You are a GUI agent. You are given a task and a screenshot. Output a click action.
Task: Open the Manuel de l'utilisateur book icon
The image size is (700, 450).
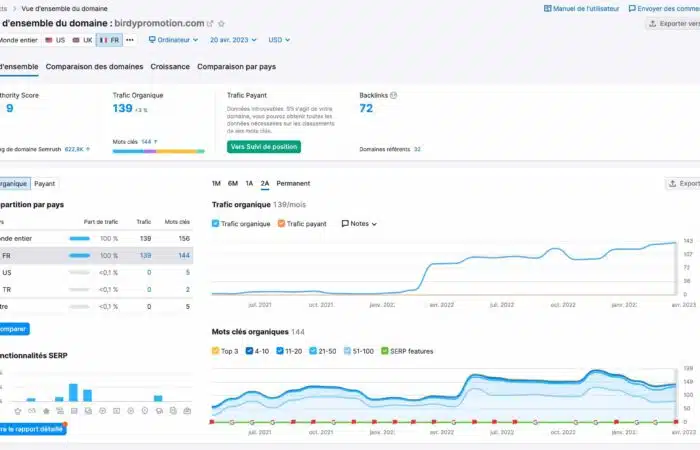(547, 8)
